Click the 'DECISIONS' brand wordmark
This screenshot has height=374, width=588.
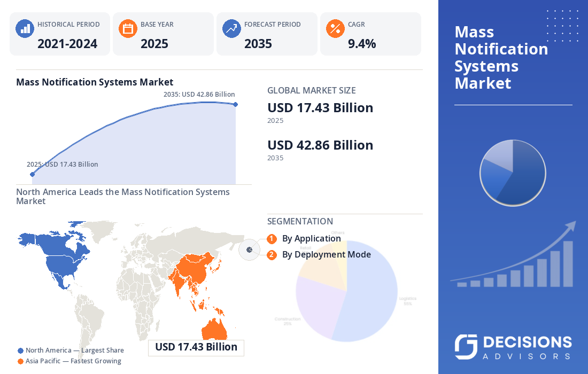(x=527, y=342)
